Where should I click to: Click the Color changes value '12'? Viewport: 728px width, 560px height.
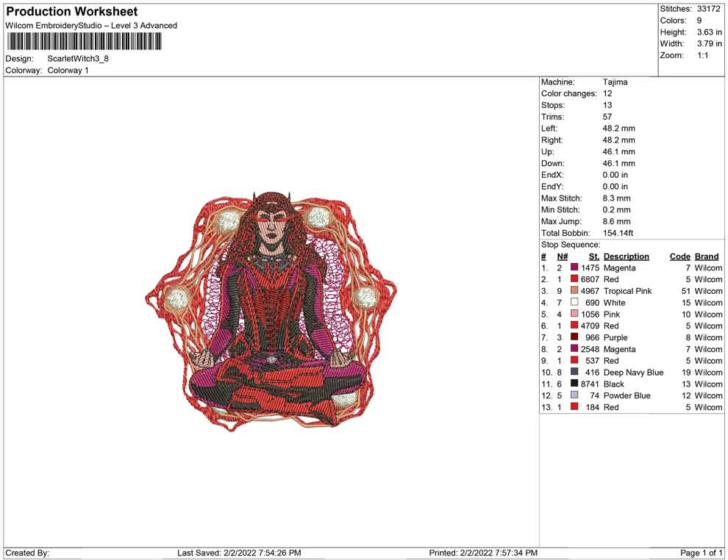coord(607,93)
